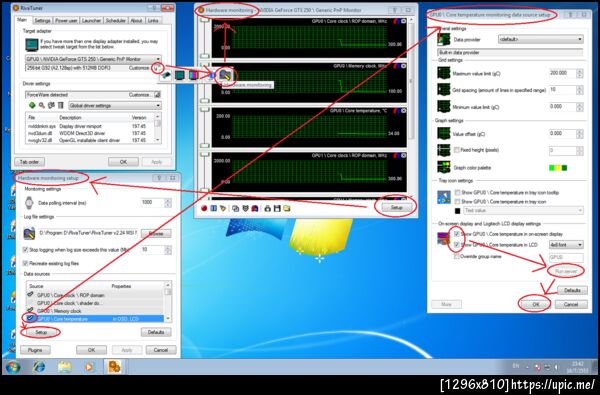Open the target adapter GPU0 GeForce GTS 250 dropdown
The image size is (600, 395).
[x=93, y=59]
